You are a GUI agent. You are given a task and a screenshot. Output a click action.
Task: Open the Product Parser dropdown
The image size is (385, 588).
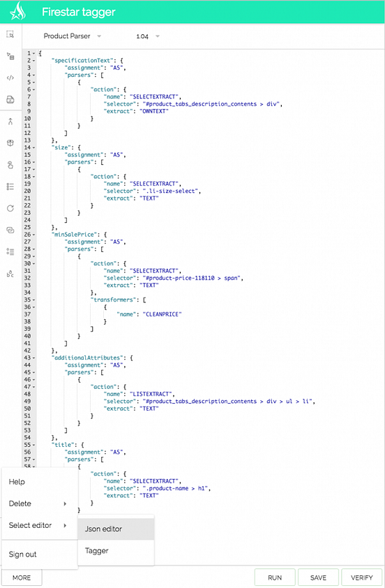73,36
